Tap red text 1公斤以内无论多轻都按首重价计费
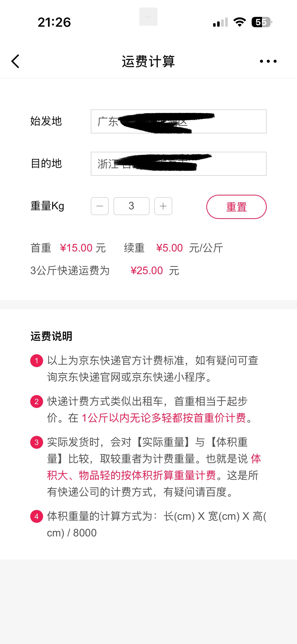This screenshot has width=297, height=644. [x=164, y=418]
